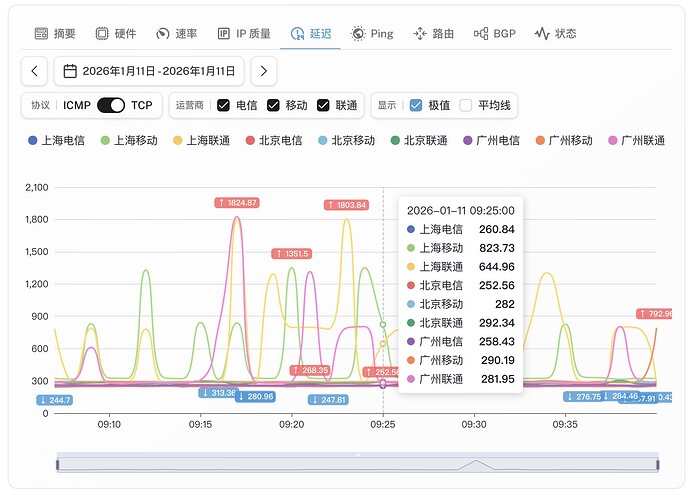Click the time range zoom slider

coord(357,462)
